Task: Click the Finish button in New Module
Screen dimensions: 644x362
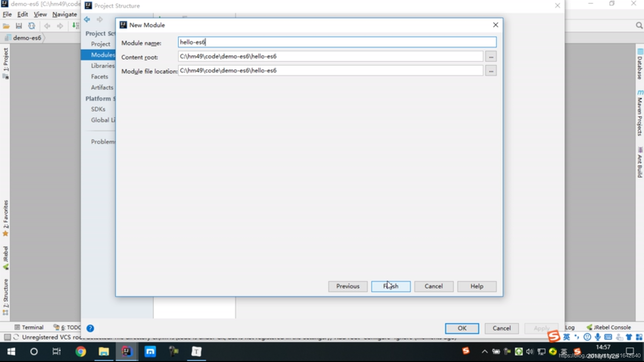Action: click(x=391, y=286)
